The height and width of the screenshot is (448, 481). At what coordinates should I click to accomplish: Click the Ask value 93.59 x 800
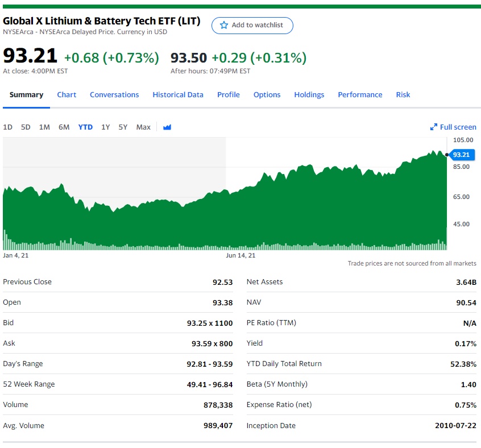(212, 344)
